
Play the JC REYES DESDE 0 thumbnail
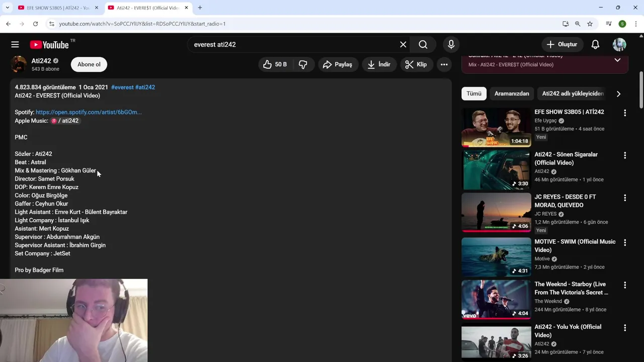pyautogui.click(x=496, y=213)
